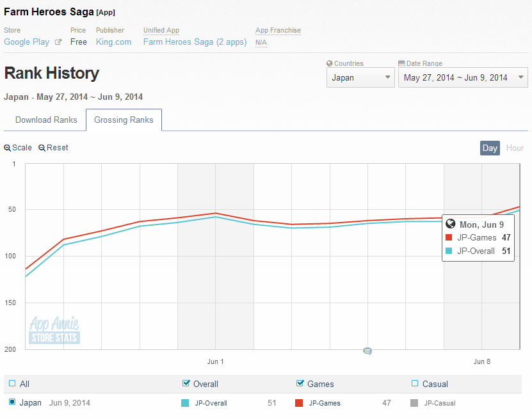Screen dimensions: 532x419
Task: Toggle the All categories checkbox
Action: [12, 383]
